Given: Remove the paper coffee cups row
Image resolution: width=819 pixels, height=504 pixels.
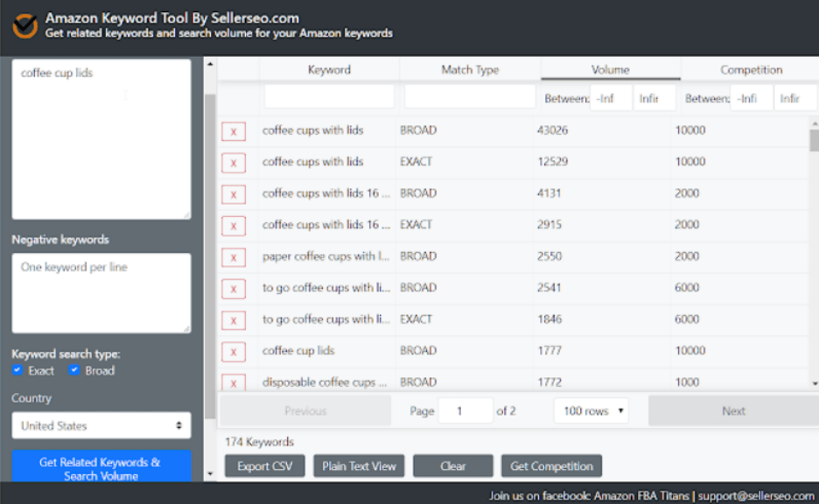Looking at the screenshot, I should pyautogui.click(x=234, y=257).
